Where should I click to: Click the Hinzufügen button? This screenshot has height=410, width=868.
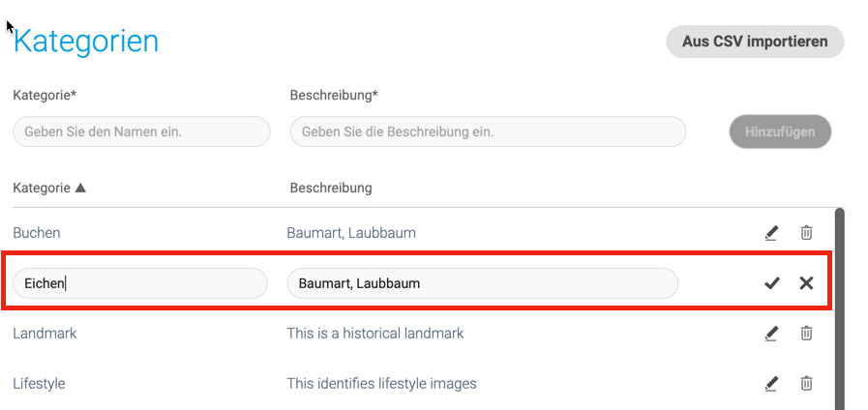click(x=780, y=132)
